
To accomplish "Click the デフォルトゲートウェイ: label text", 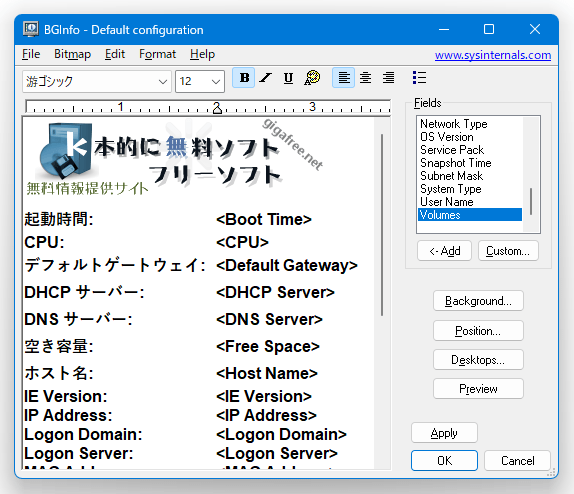I will click(115, 265).
